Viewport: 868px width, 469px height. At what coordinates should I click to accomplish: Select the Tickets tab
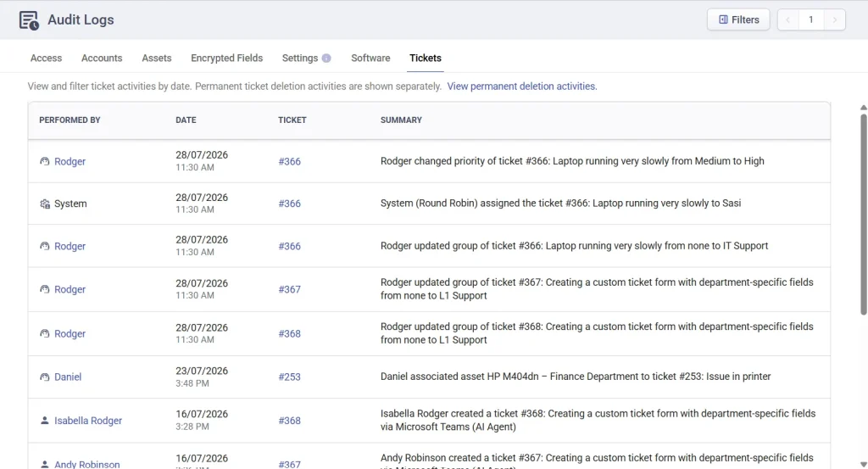point(426,59)
